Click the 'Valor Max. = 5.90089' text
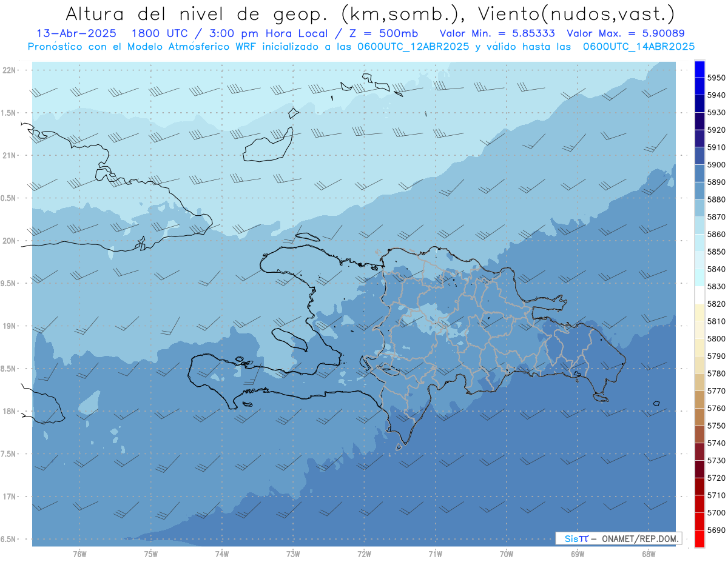728x562 pixels. coord(625,34)
